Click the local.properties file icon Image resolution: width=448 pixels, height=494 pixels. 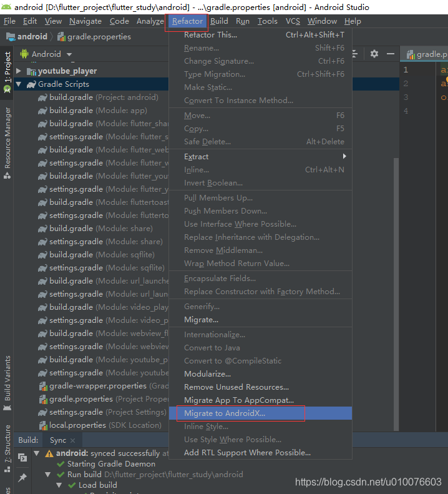point(43,426)
